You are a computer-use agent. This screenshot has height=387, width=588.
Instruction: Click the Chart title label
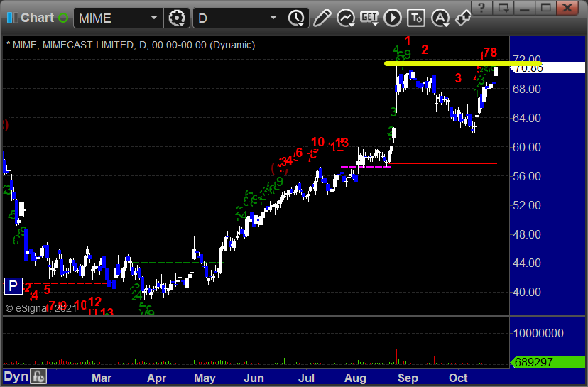tap(38, 18)
